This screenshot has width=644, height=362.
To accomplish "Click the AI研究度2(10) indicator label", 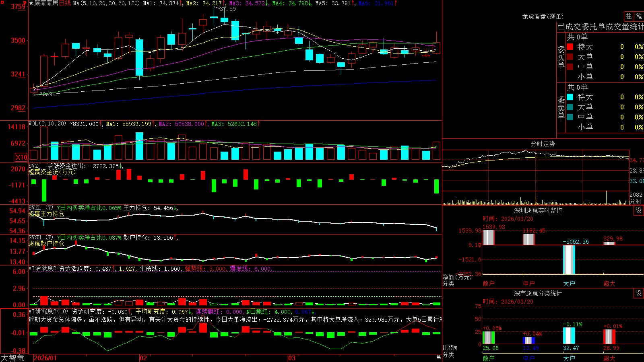I will [48, 311].
